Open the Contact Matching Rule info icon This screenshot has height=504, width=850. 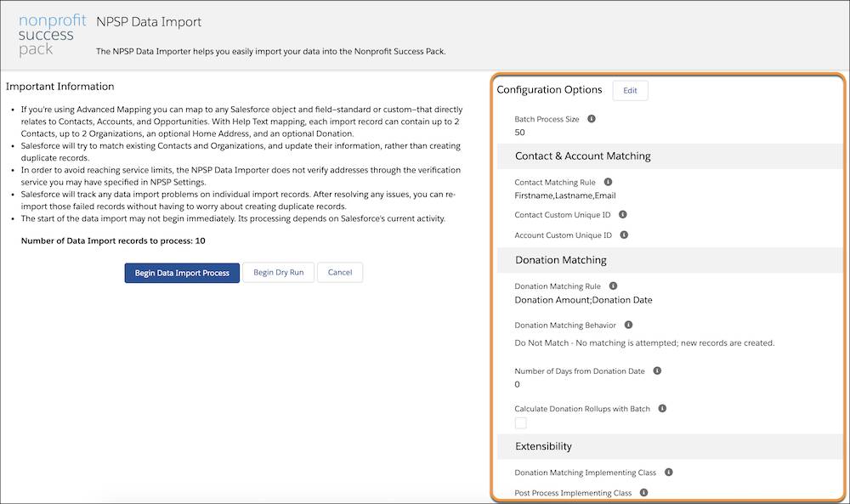click(x=609, y=182)
